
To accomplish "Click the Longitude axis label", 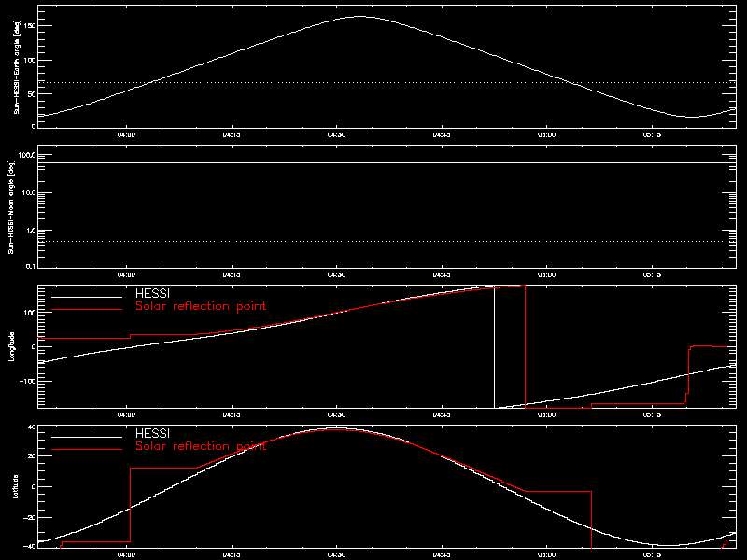I will tap(12, 346).
